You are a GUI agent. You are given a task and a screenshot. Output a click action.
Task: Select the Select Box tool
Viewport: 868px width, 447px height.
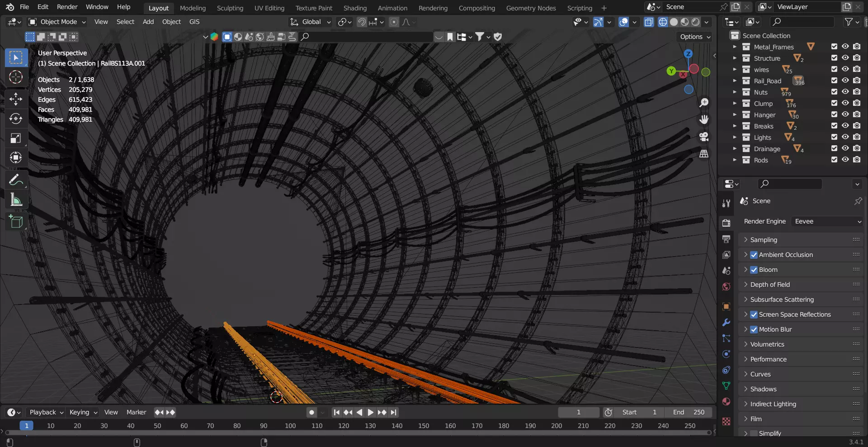tap(16, 57)
